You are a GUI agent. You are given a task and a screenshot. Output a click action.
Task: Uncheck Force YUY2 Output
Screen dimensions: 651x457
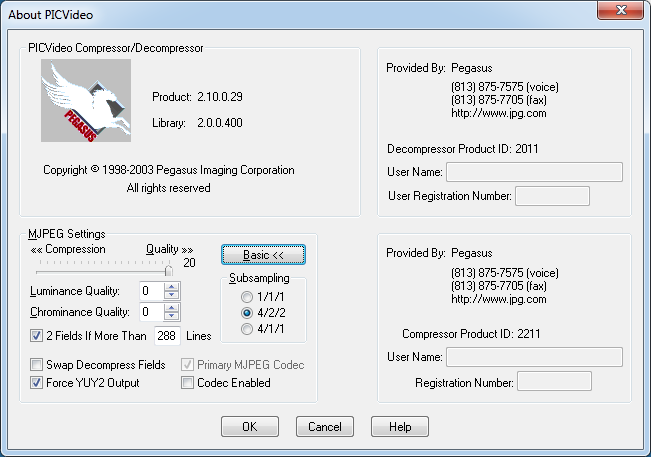pyautogui.click(x=37, y=383)
